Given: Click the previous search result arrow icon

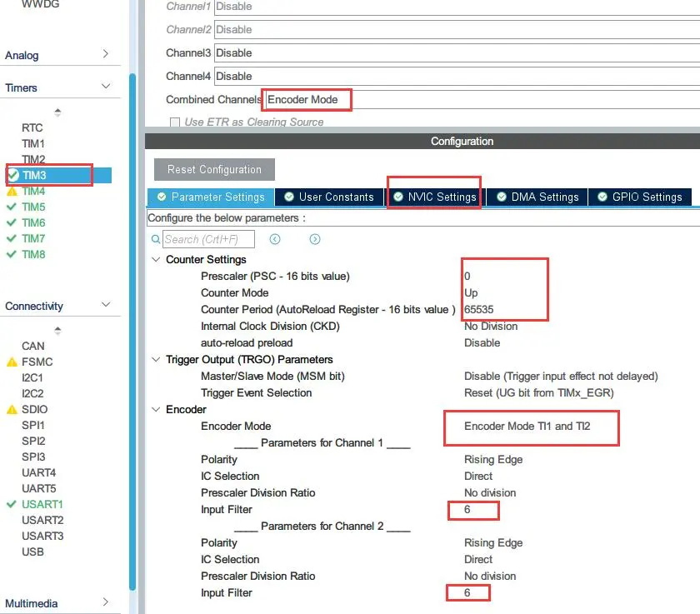Looking at the screenshot, I should pyautogui.click(x=275, y=239).
